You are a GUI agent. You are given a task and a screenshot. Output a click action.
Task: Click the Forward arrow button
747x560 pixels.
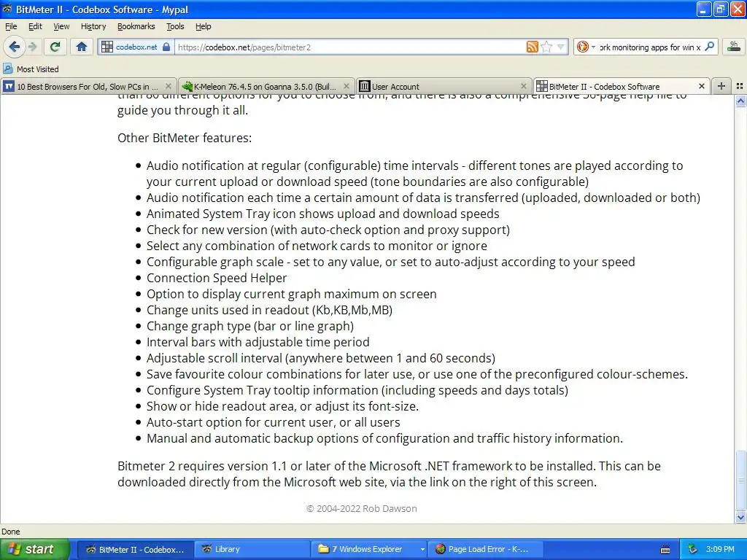click(x=32, y=47)
